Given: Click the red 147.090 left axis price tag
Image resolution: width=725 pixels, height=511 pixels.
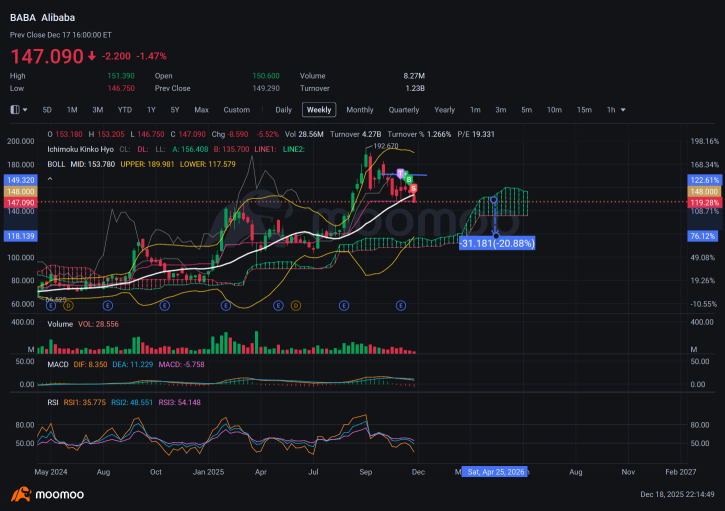Looking at the screenshot, I should [x=20, y=203].
